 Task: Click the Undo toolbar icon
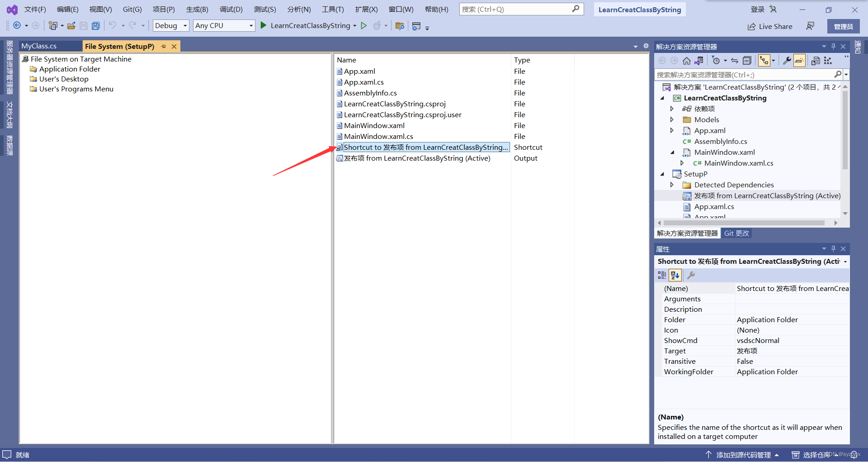click(113, 25)
